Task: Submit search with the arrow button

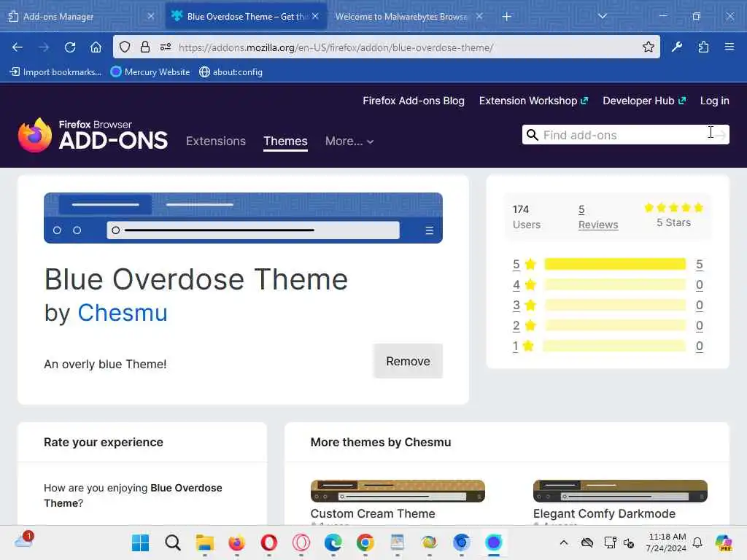Action: [x=720, y=135]
